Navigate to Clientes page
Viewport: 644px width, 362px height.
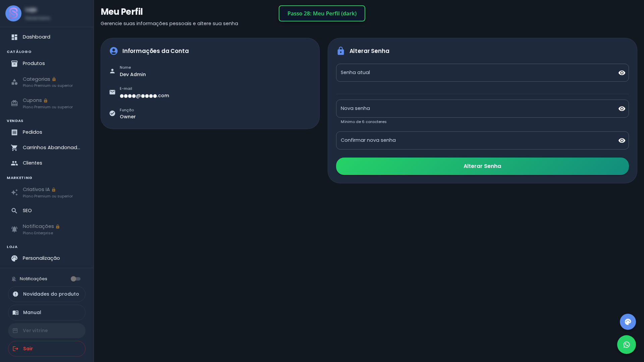click(x=47, y=163)
